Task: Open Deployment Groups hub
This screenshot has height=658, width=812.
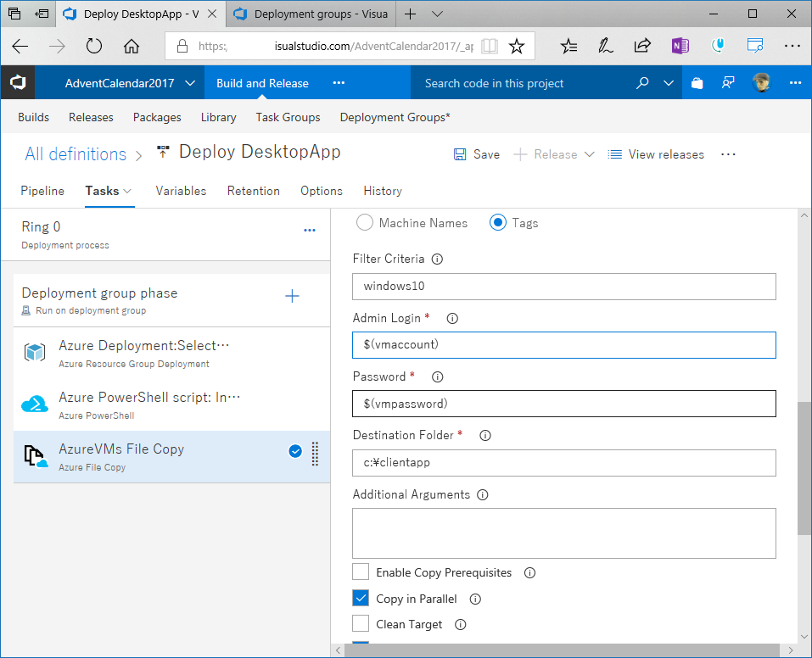Action: pos(395,118)
